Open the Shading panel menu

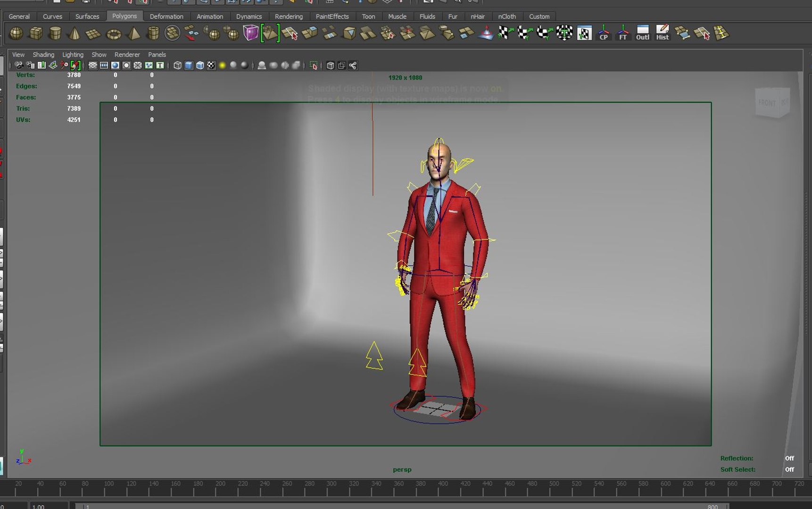43,55
